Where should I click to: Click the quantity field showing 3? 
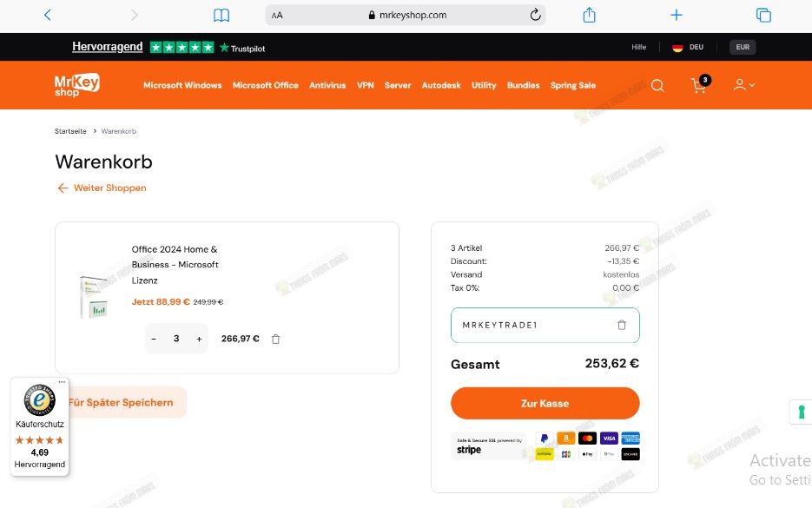pyautogui.click(x=176, y=338)
